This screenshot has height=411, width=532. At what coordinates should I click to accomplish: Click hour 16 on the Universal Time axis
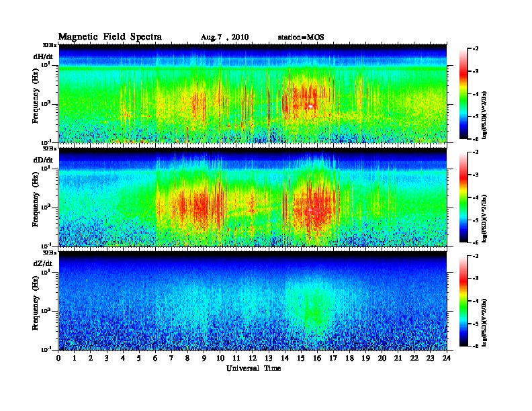(x=317, y=359)
